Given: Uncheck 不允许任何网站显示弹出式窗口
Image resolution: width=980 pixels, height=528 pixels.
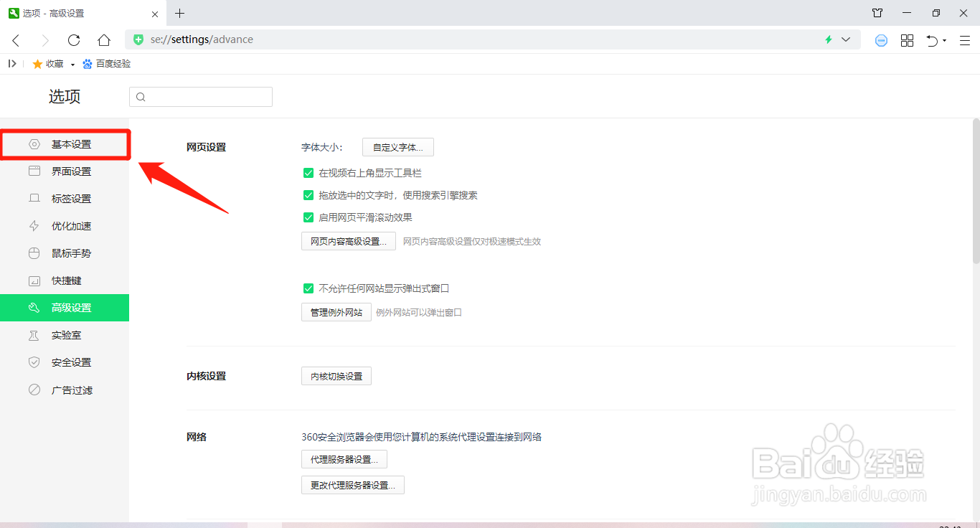Looking at the screenshot, I should click(308, 287).
